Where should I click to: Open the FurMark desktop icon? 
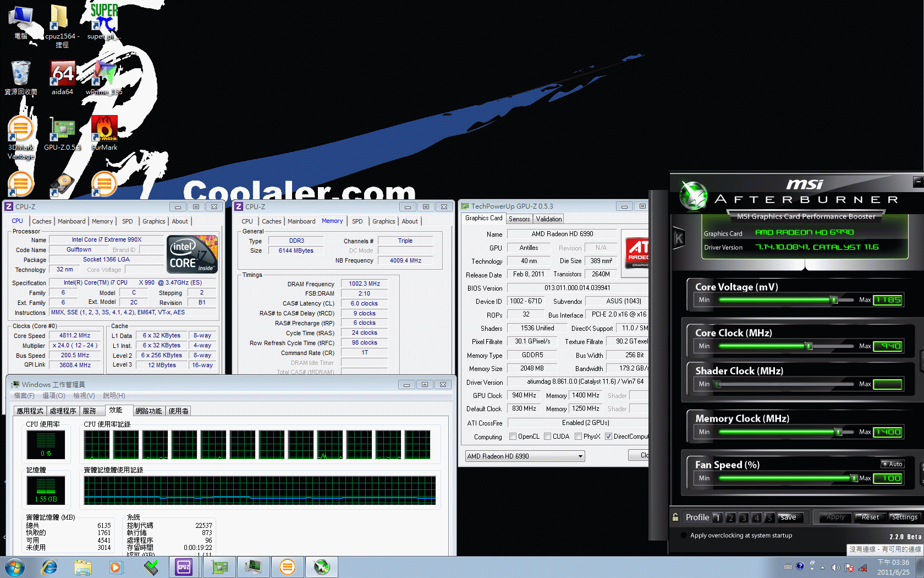[105, 133]
